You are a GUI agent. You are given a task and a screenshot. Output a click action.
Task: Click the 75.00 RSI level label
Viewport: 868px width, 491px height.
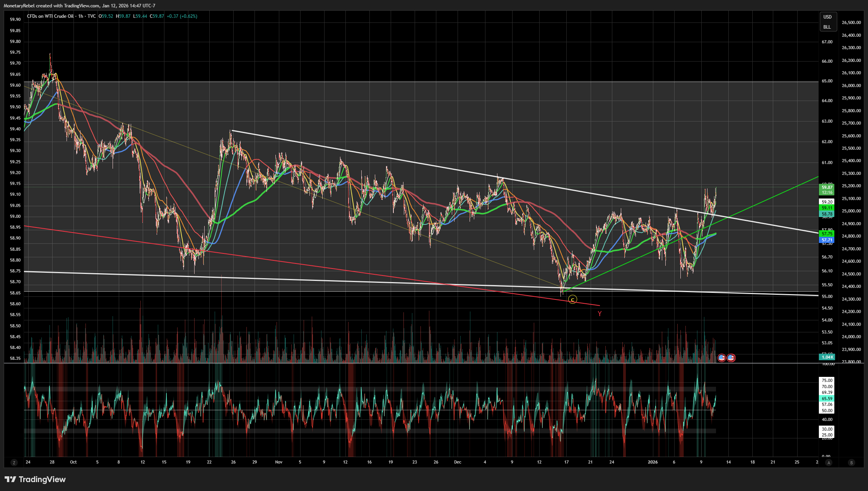tap(827, 380)
